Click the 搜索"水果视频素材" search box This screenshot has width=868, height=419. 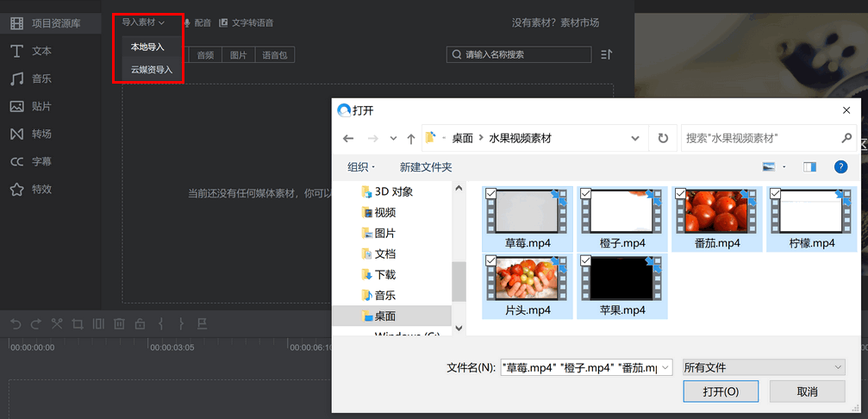768,138
